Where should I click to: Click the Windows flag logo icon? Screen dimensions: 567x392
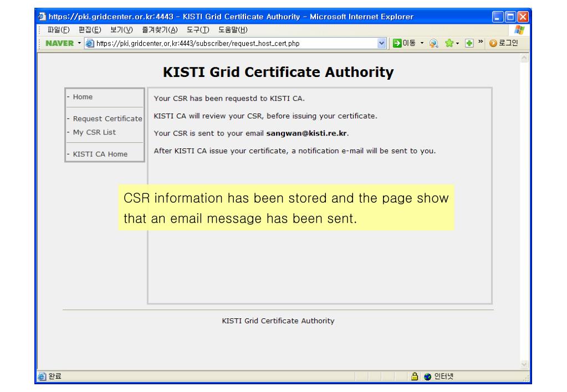pyautogui.click(x=519, y=30)
